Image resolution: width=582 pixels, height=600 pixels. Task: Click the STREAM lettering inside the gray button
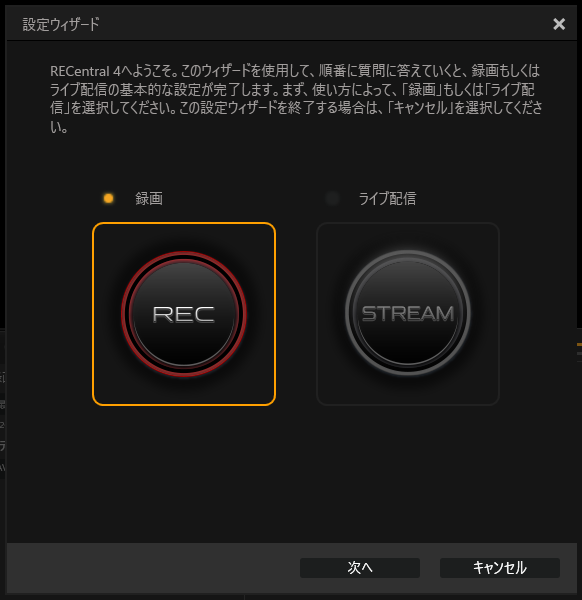(x=408, y=313)
